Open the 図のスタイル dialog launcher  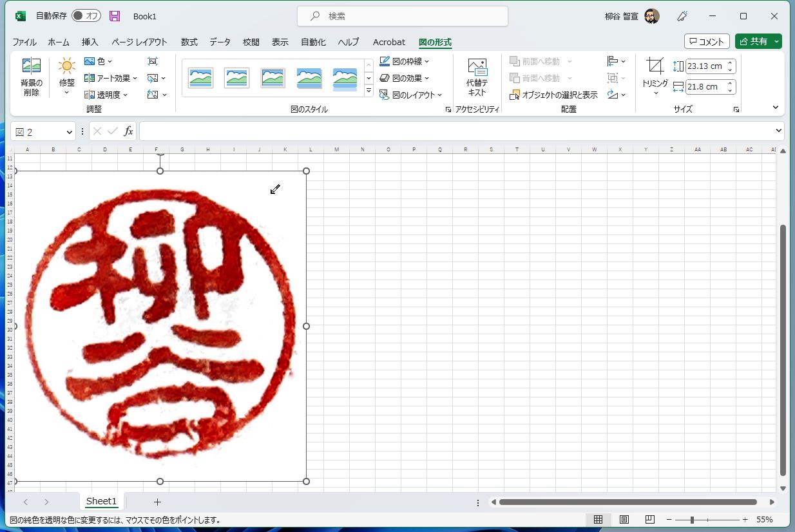(x=448, y=109)
